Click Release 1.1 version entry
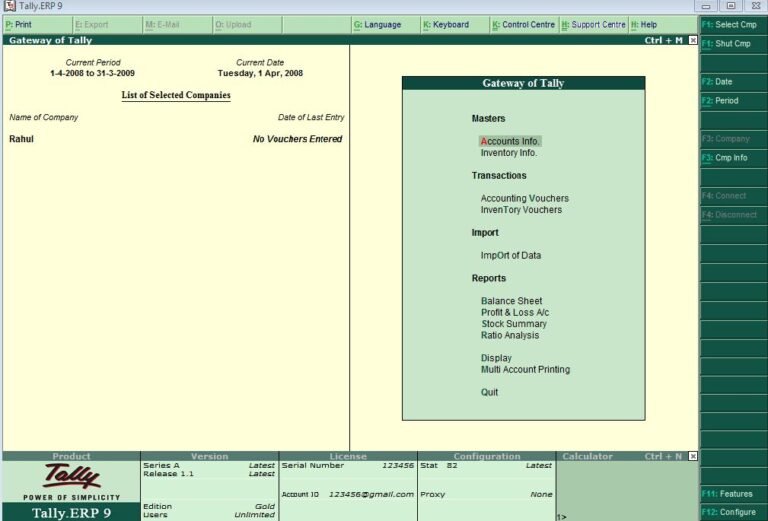The width and height of the screenshot is (768, 521). (x=209, y=474)
